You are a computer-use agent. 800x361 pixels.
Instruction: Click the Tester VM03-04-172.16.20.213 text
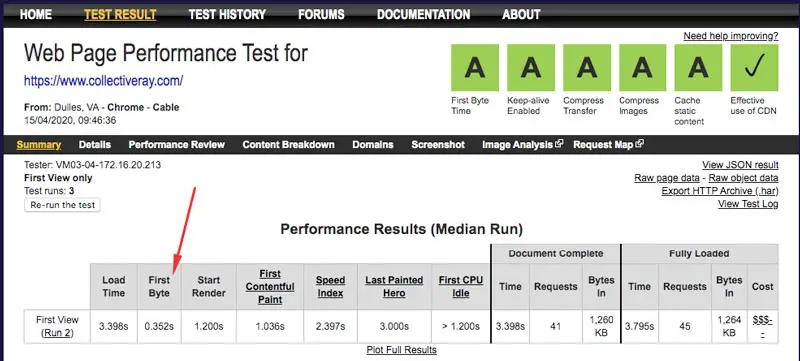[x=92, y=165]
